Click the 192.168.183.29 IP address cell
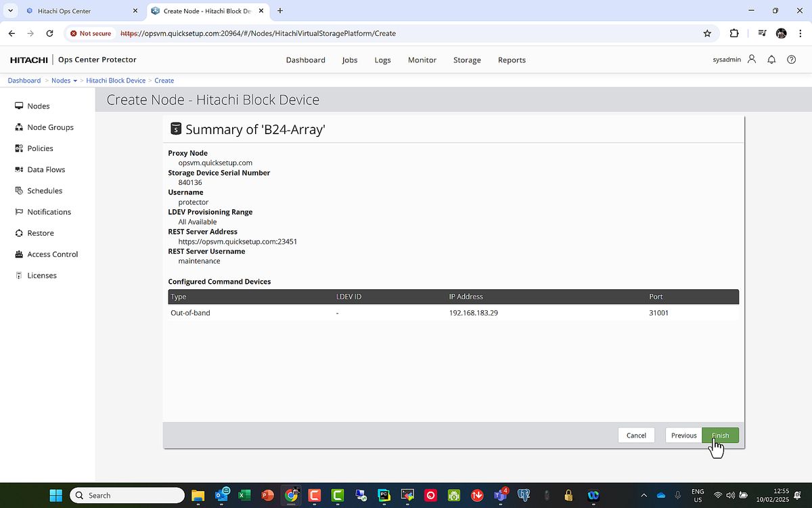The image size is (812, 508). (x=474, y=313)
